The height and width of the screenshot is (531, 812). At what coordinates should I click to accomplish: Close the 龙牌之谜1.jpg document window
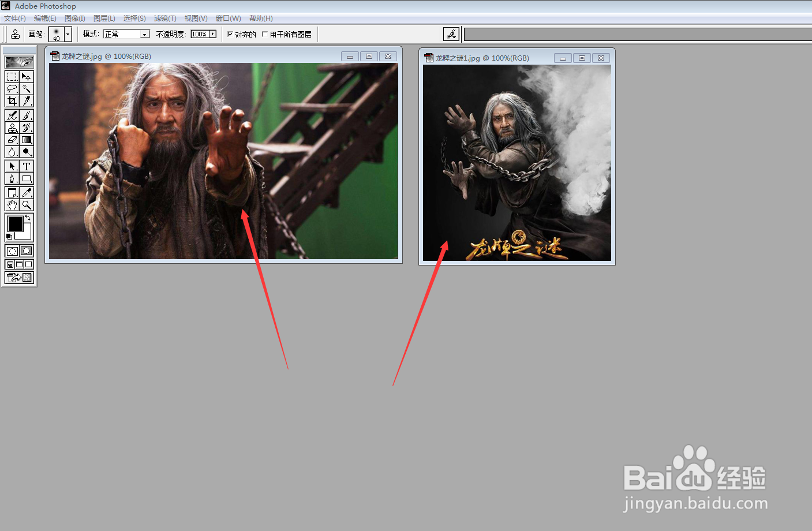[x=601, y=58]
